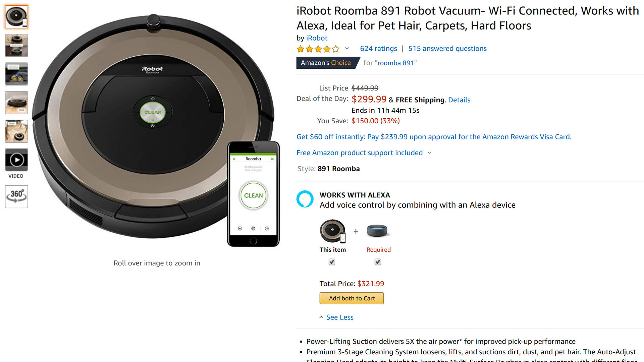Uncheck the 'Required' Echo Dot checkbox
Screen dimensions: 644x362
point(378,262)
